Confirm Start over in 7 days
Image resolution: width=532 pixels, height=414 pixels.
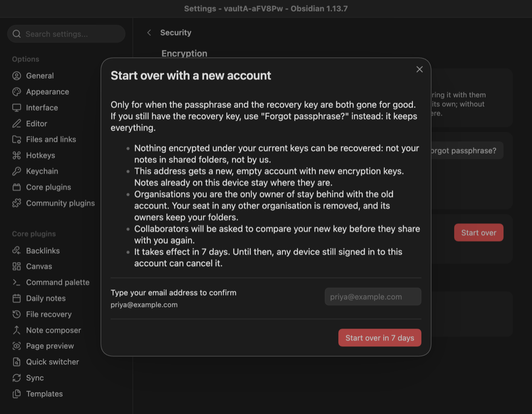(x=380, y=338)
